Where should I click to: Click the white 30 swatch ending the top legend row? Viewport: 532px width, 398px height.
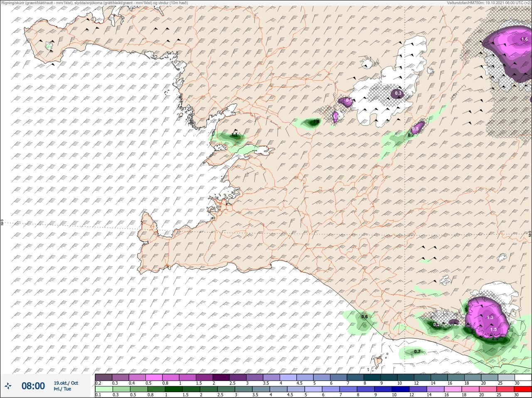[x=523, y=377]
